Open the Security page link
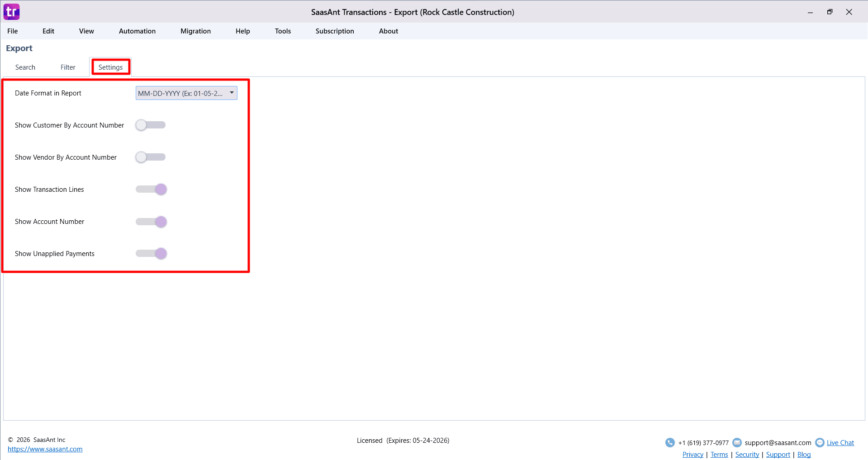 [x=746, y=454]
